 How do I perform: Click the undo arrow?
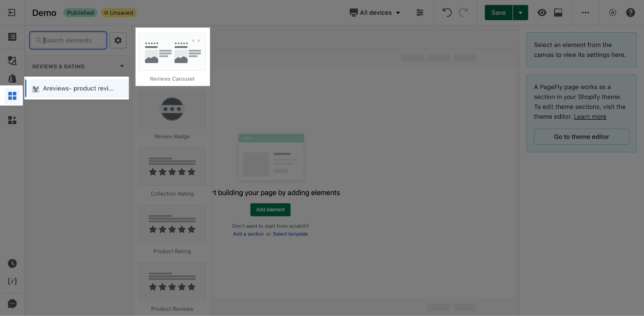447,12
